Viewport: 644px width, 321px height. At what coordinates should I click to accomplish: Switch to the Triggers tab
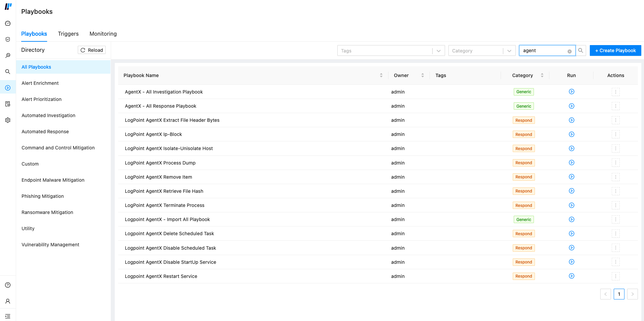(x=68, y=34)
